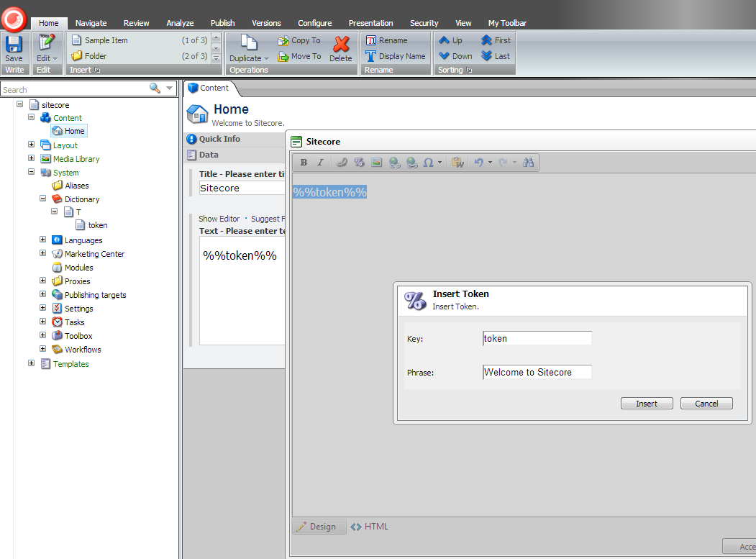
Task: Click the Insert Image icon in editor toolbar
Action: point(376,163)
